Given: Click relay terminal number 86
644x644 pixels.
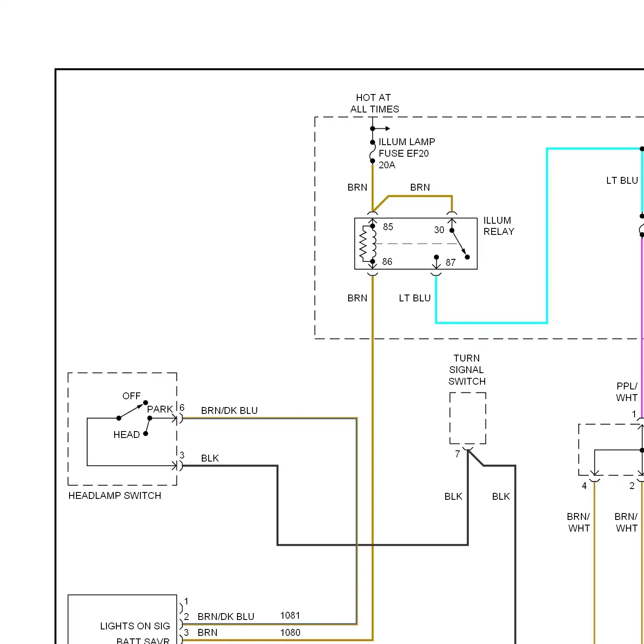Looking at the screenshot, I should [387, 261].
